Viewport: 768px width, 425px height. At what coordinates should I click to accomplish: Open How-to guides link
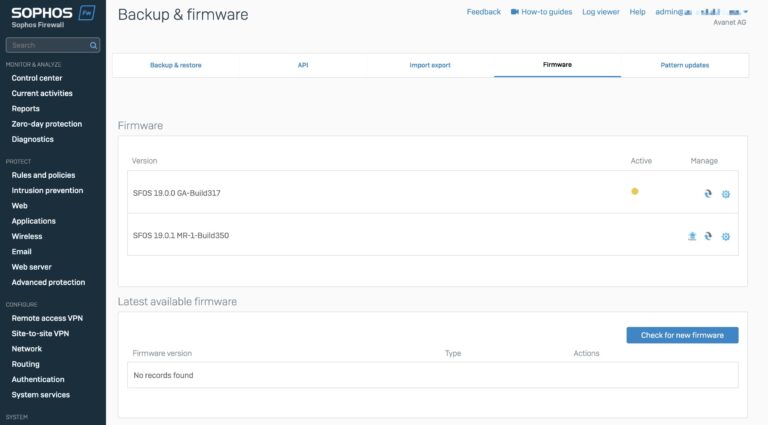[546, 12]
